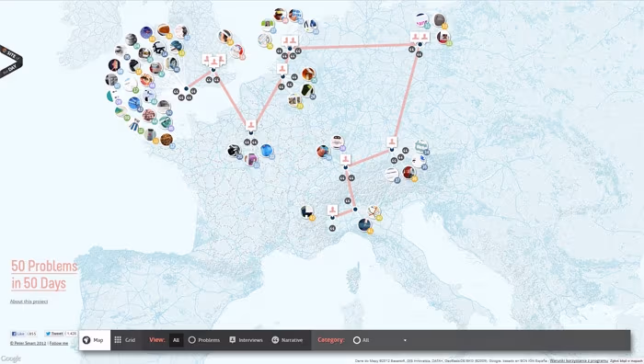Screen dimensions: 644x364
Task: Open the Category dropdown arrow
Action: tap(405, 340)
